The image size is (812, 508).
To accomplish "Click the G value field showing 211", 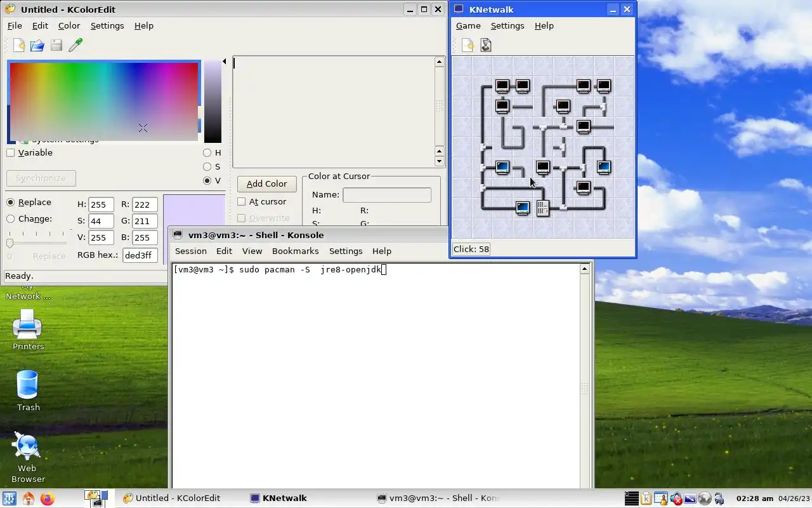I will pos(145,222).
